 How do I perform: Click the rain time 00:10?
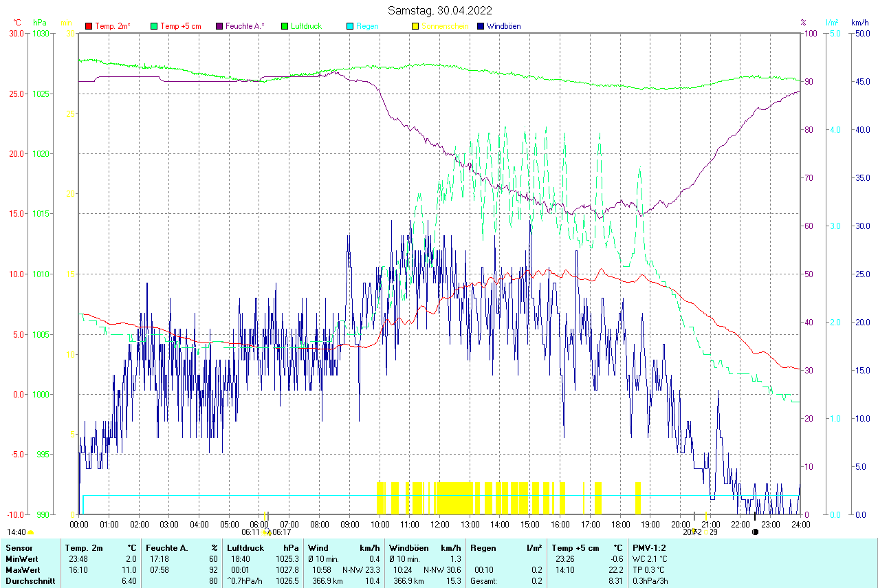click(x=484, y=570)
